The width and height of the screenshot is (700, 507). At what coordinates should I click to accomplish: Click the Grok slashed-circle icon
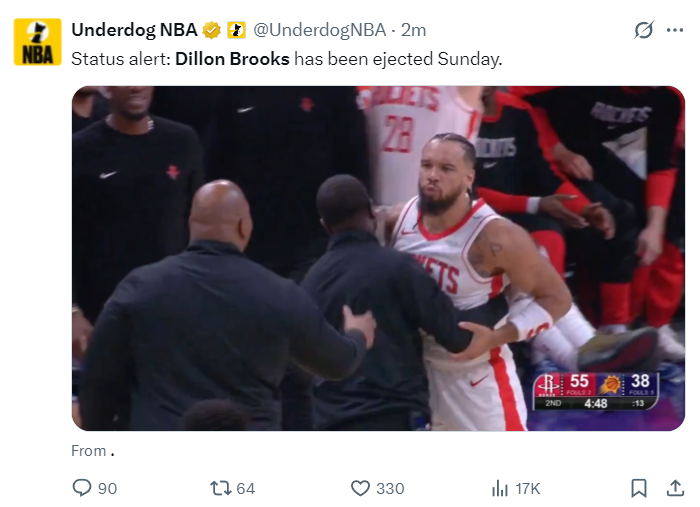(x=644, y=30)
